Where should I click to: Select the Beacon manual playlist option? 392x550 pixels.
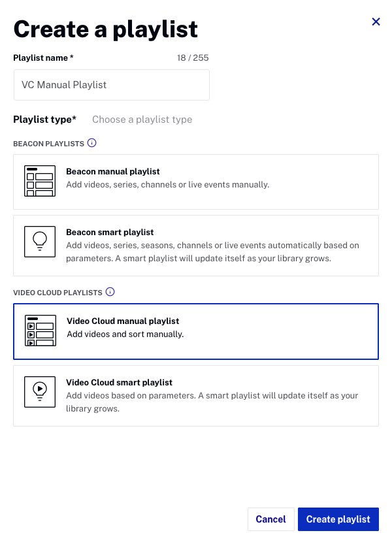[x=196, y=182]
